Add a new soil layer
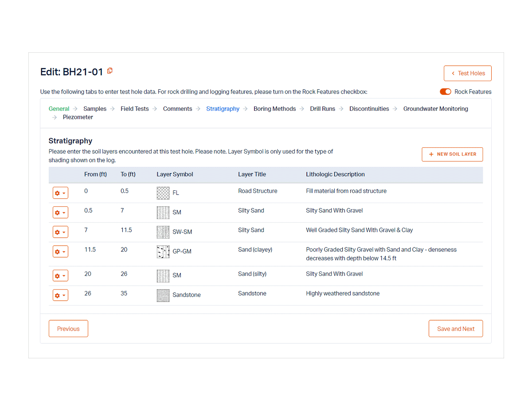Viewport: 532px width, 416px height. coord(452,154)
